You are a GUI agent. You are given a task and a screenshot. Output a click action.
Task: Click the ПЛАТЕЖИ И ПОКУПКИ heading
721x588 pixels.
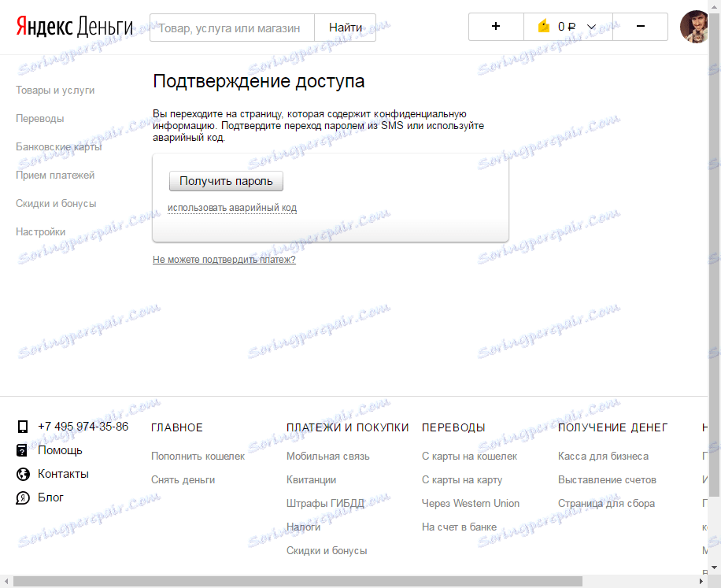pos(348,427)
